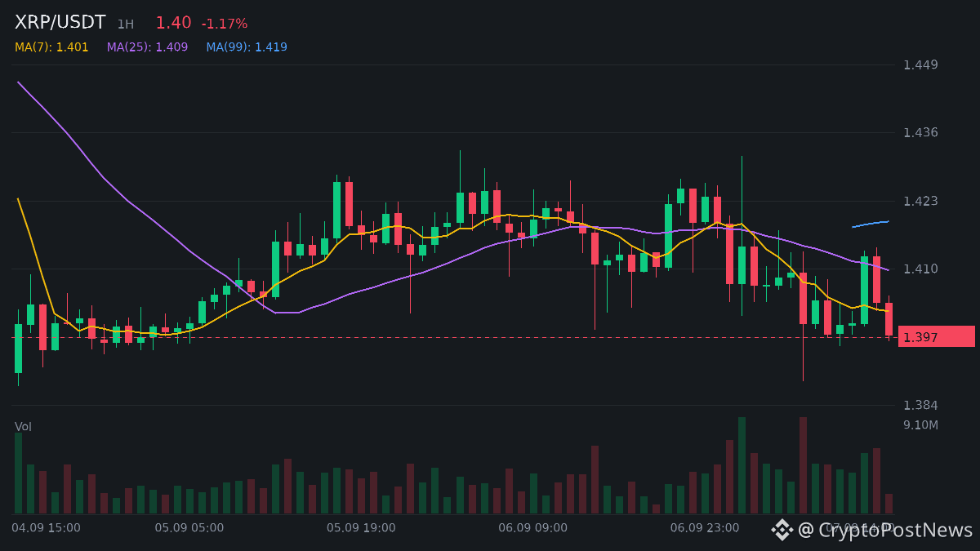The image size is (980, 551).
Task: Click the 9.10M volume scale label
Action: pyautogui.click(x=920, y=425)
